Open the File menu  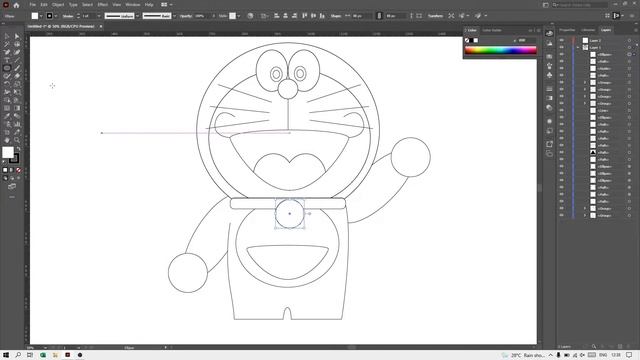click(33, 5)
